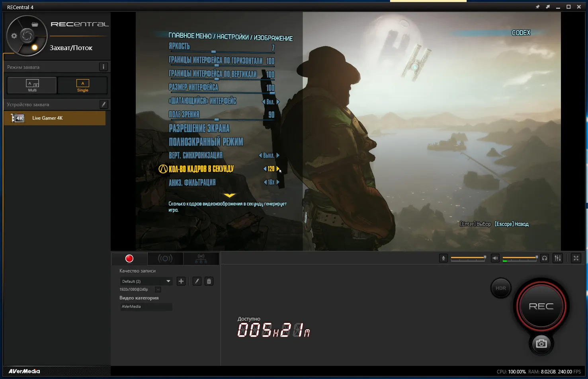Click the arrow icon next to the pin
The width and height of the screenshot is (588, 379).
pos(548,7)
